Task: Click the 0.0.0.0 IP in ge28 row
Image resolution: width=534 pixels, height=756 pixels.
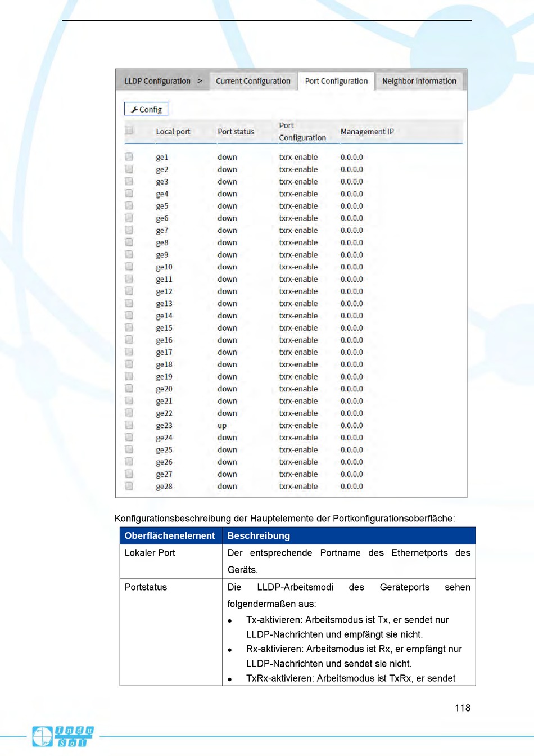Action: coord(352,487)
